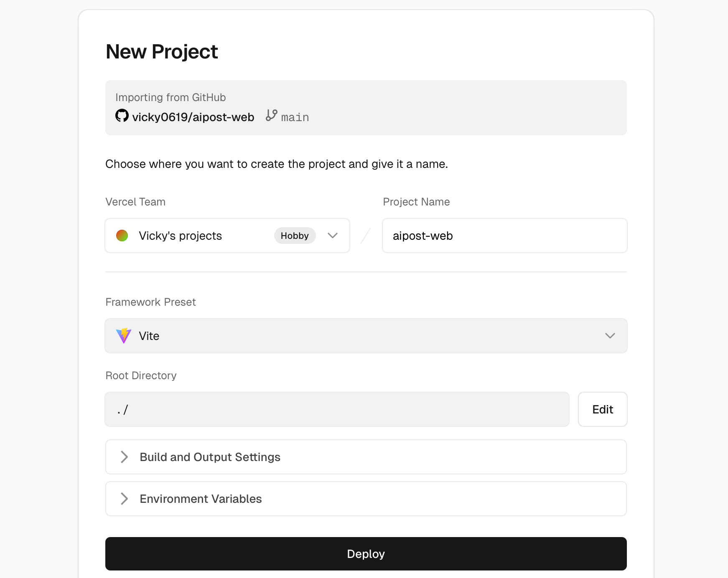Click the Project Name input field
The width and height of the screenshot is (728, 578).
click(x=505, y=236)
